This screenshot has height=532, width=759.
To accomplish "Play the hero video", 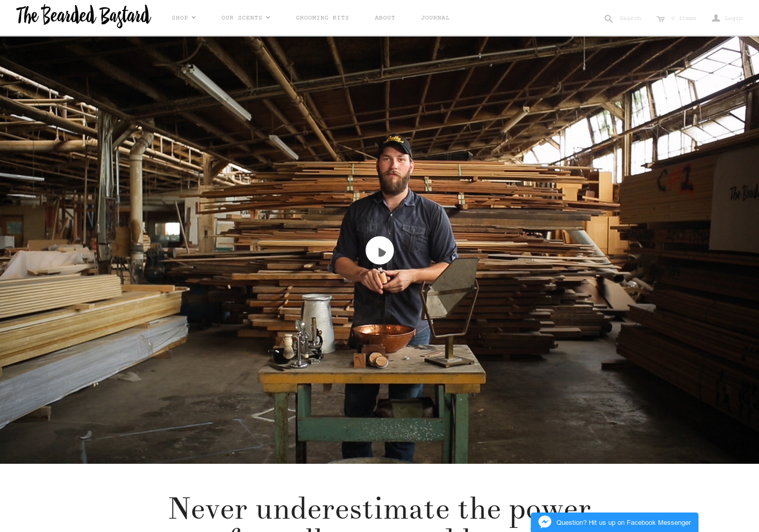I will click(x=379, y=250).
